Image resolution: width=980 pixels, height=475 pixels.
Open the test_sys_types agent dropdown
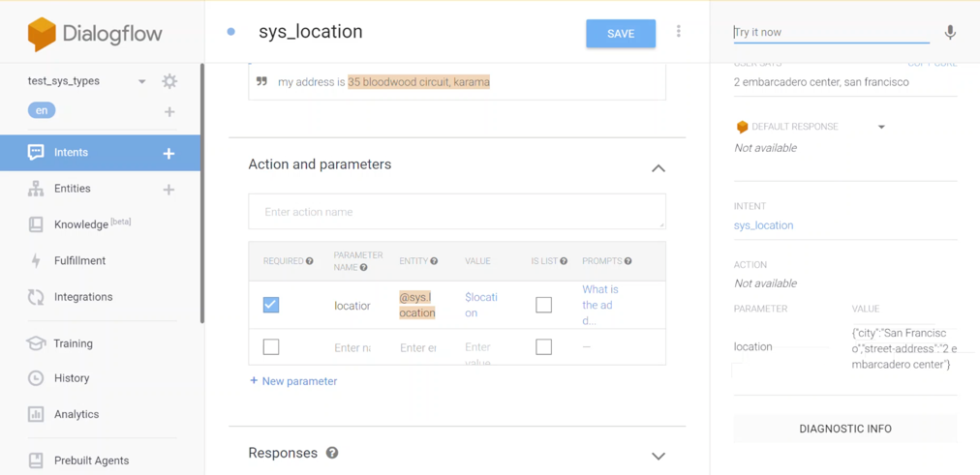[142, 82]
